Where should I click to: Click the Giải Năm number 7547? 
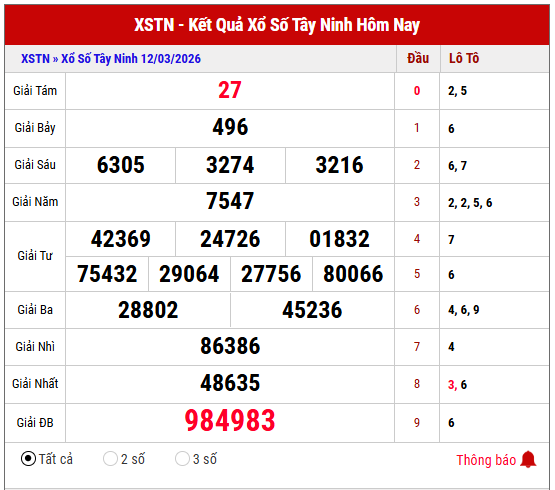[x=230, y=201]
